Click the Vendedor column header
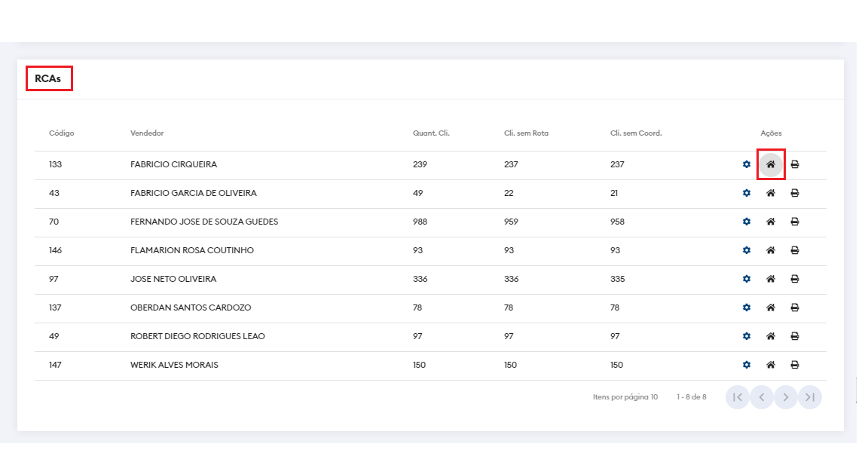The height and width of the screenshot is (459, 868). tap(147, 133)
